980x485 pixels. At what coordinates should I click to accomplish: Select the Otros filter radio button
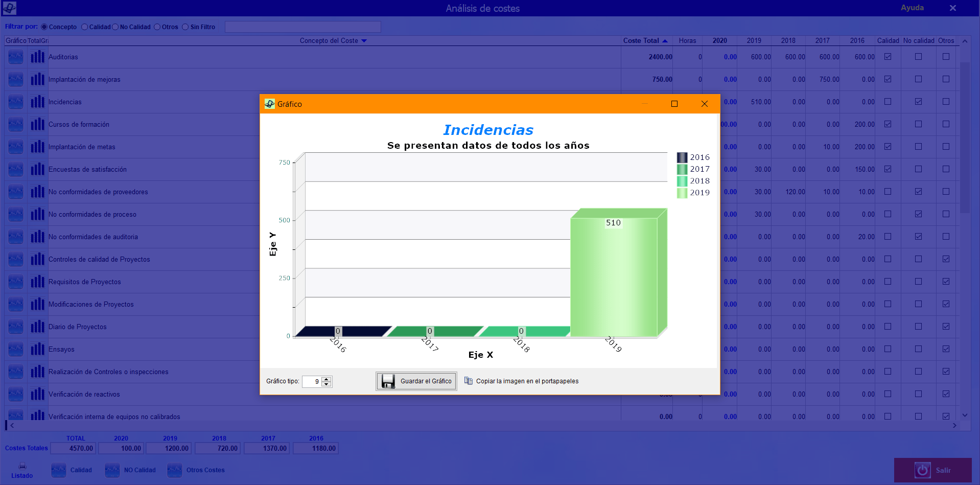[157, 27]
